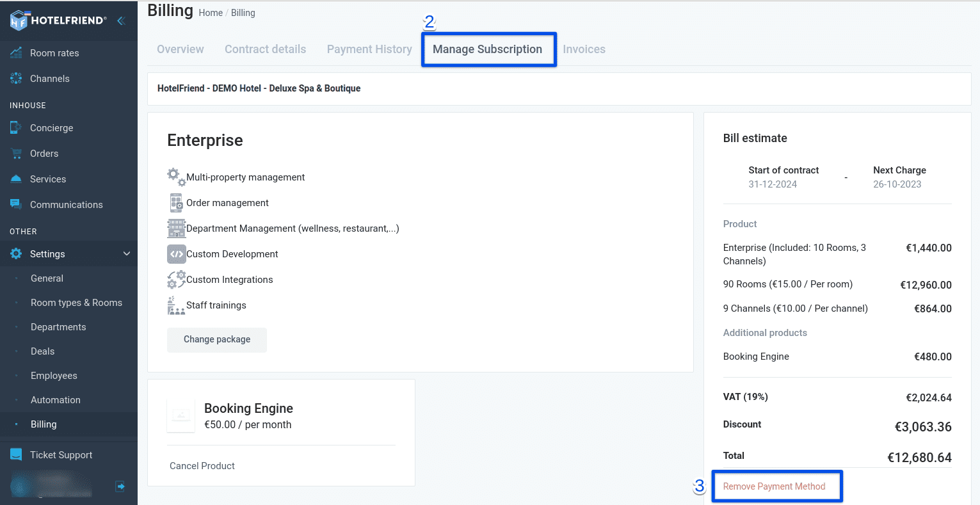
Task: Click the Change package button
Action: click(x=217, y=340)
